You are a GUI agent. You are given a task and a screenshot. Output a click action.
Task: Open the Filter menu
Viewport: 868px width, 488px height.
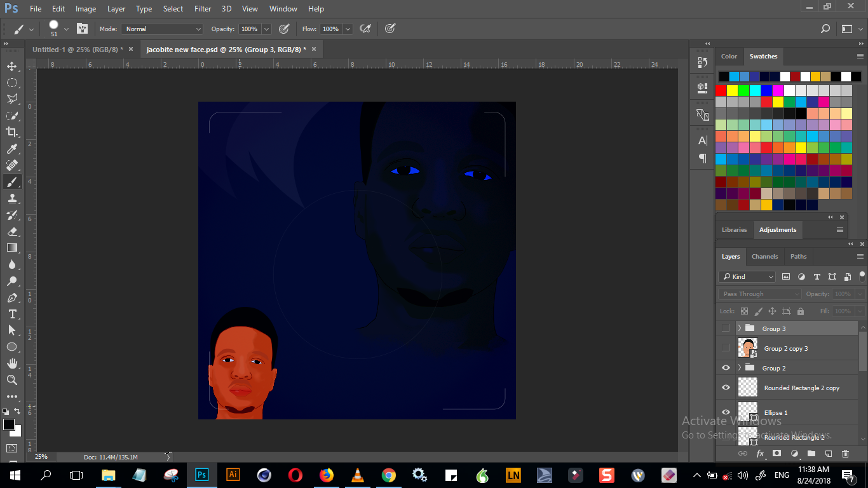point(203,9)
